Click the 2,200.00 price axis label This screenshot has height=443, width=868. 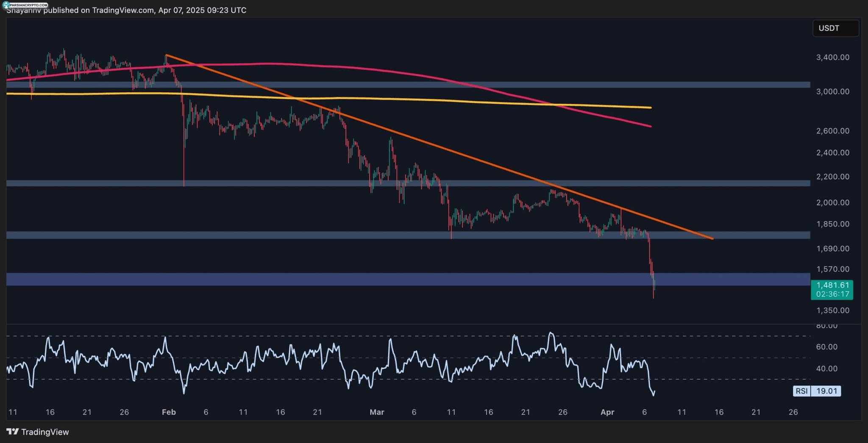pos(832,177)
